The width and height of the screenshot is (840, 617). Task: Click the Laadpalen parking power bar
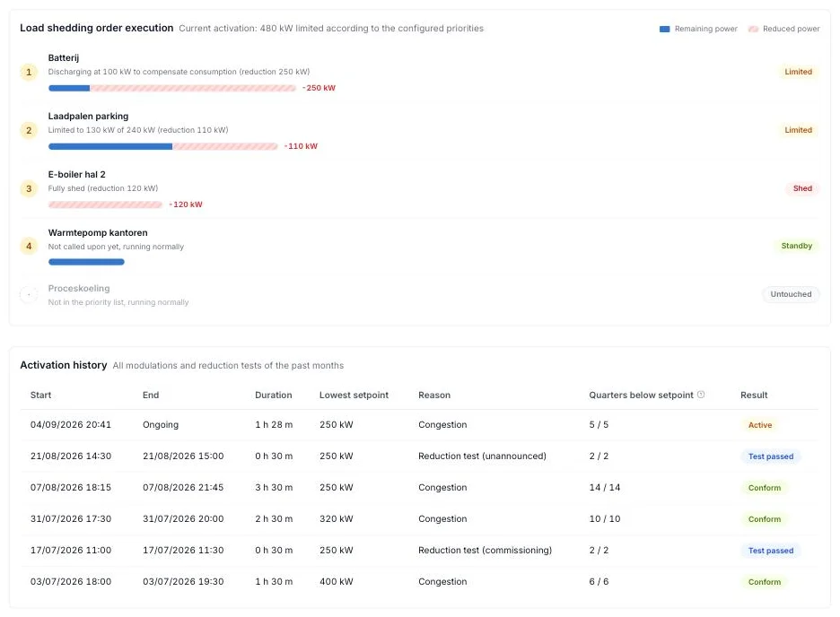162,146
